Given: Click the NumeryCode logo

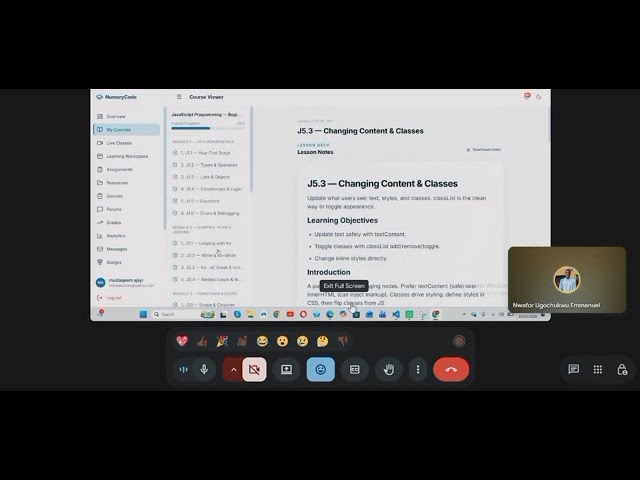Looking at the screenshot, I should 116,97.
